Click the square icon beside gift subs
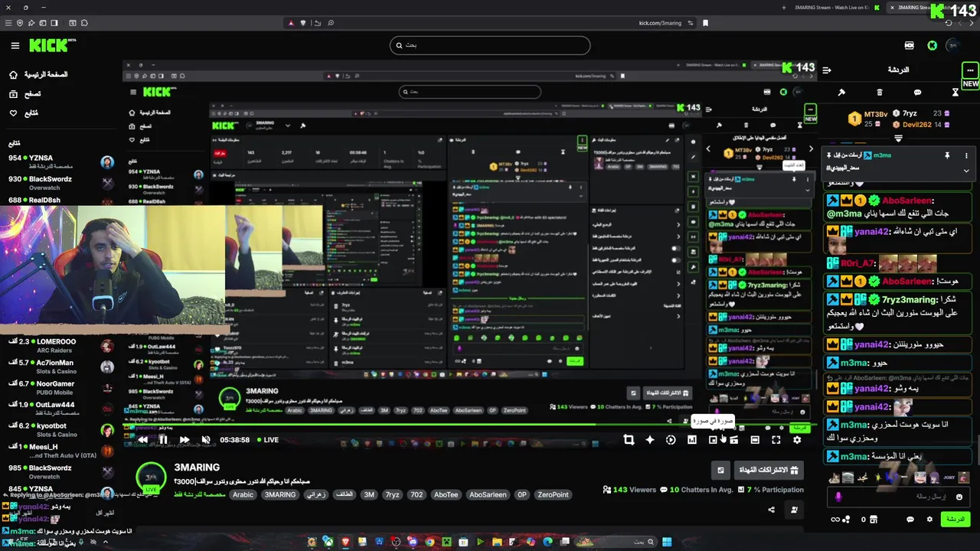The width and height of the screenshot is (980, 551). (x=720, y=470)
